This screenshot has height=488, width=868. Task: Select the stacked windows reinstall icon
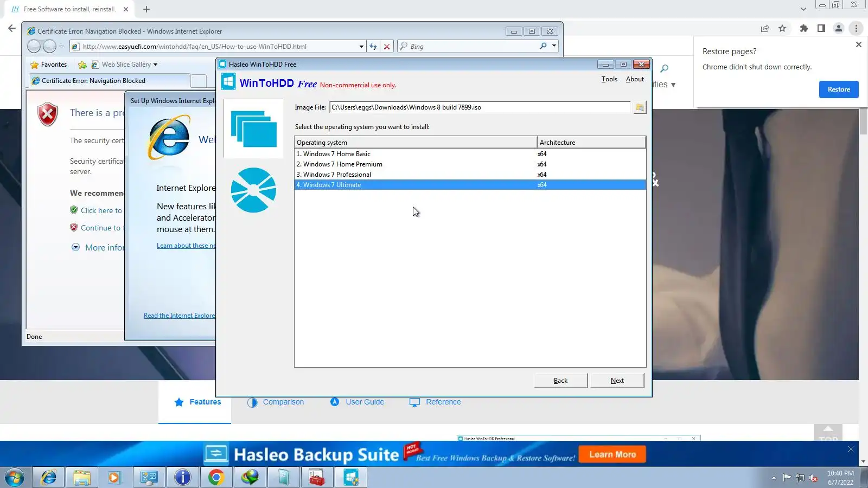coord(253,129)
